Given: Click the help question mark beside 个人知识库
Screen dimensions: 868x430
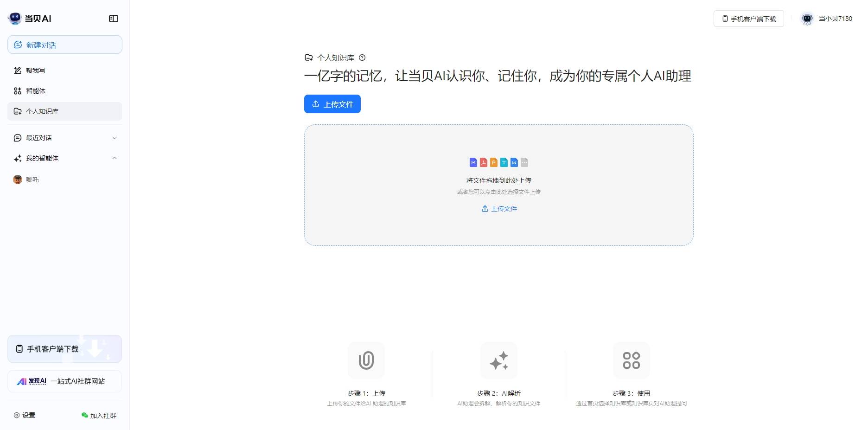Looking at the screenshot, I should point(362,58).
